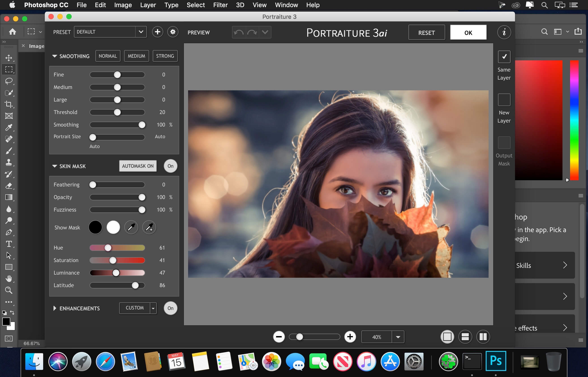Select the Type tool in toolbar
This screenshot has height=377, width=588.
point(8,244)
